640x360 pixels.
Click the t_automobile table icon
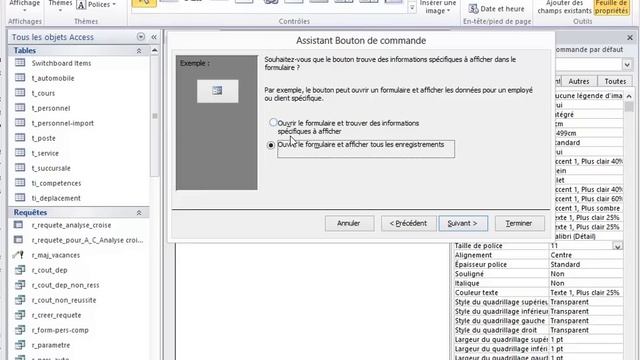pyautogui.click(x=20, y=78)
